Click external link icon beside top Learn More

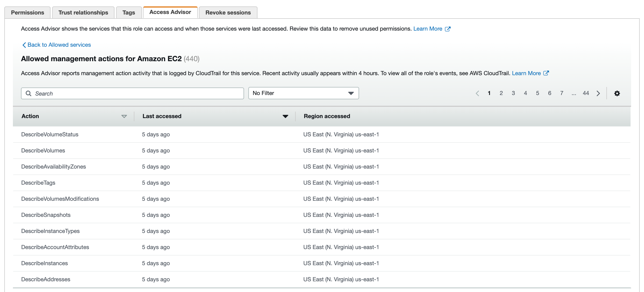coord(448,29)
